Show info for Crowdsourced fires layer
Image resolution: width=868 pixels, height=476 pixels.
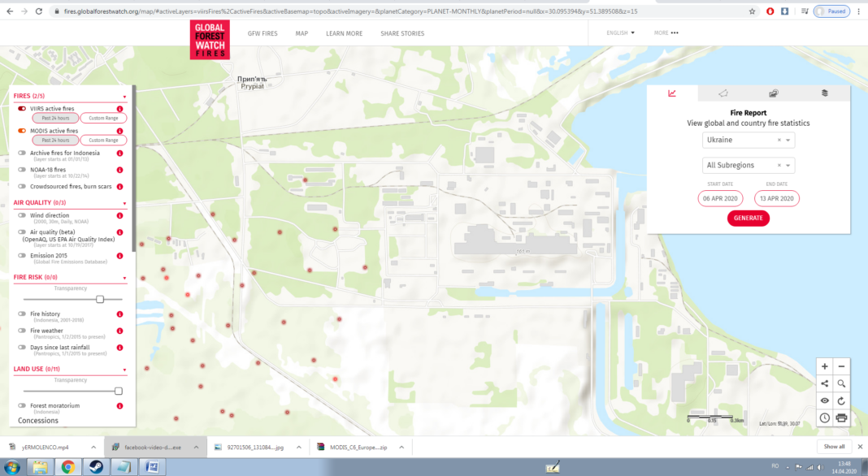pyautogui.click(x=119, y=187)
